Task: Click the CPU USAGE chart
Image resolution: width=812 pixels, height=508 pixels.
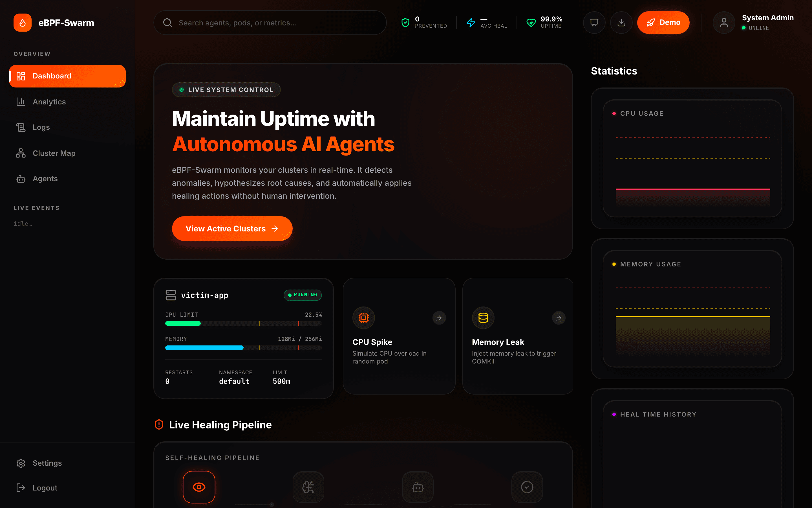Action: point(692,159)
